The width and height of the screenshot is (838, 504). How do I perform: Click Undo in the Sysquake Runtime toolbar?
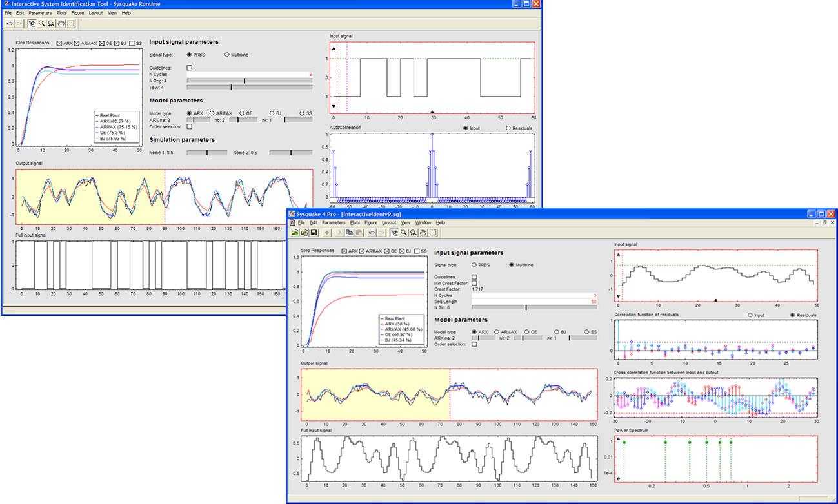(10, 24)
